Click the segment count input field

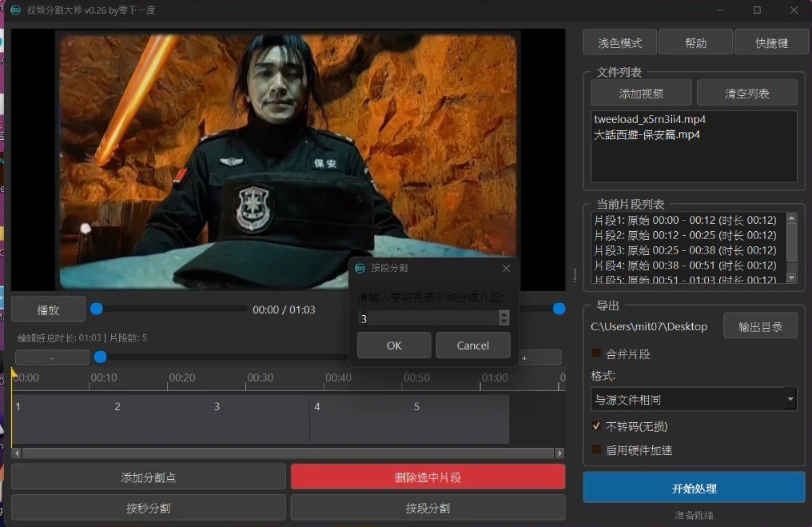pyautogui.click(x=428, y=318)
